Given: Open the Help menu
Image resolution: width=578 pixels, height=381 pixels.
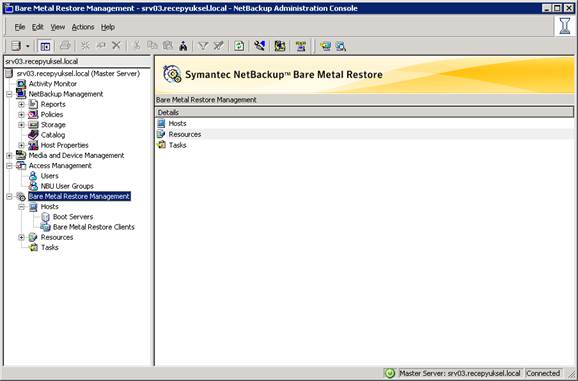Looking at the screenshot, I should click(108, 27).
